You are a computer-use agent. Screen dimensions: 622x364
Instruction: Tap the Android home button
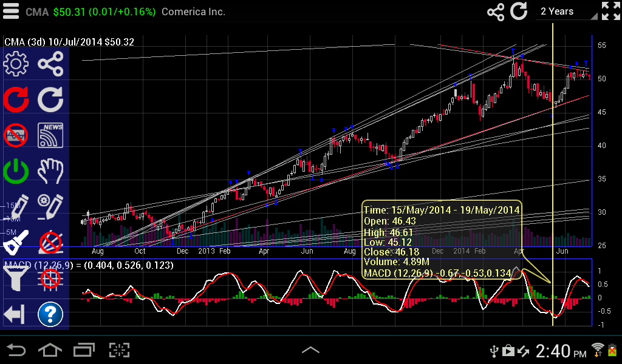50,350
